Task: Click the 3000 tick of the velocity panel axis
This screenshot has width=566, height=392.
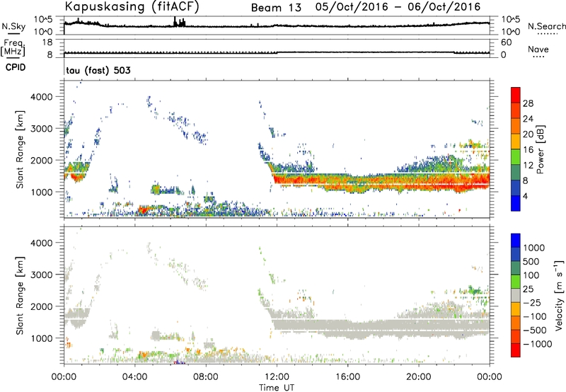Action: coord(41,275)
